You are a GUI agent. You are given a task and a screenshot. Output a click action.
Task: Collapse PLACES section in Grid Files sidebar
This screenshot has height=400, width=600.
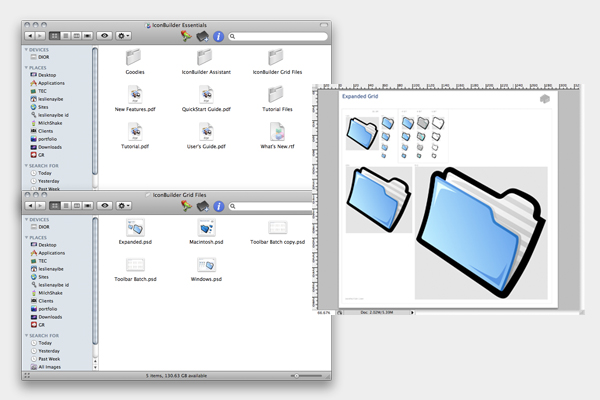click(x=26, y=238)
